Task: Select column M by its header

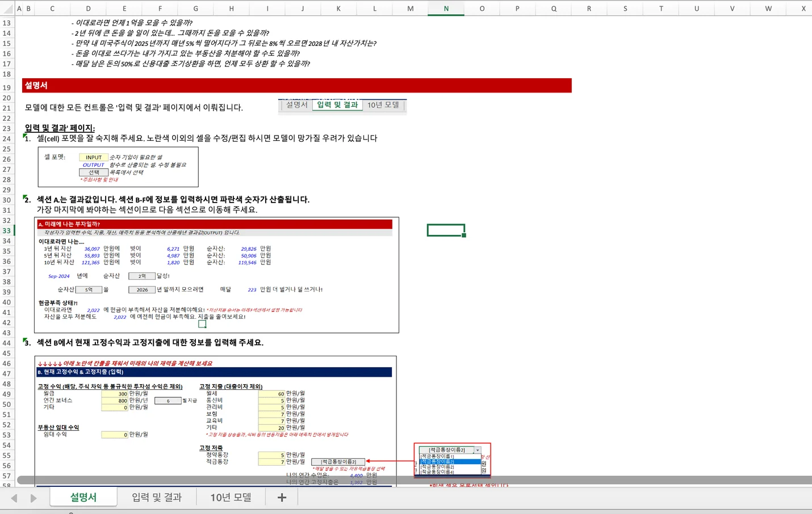Action: 410,9
